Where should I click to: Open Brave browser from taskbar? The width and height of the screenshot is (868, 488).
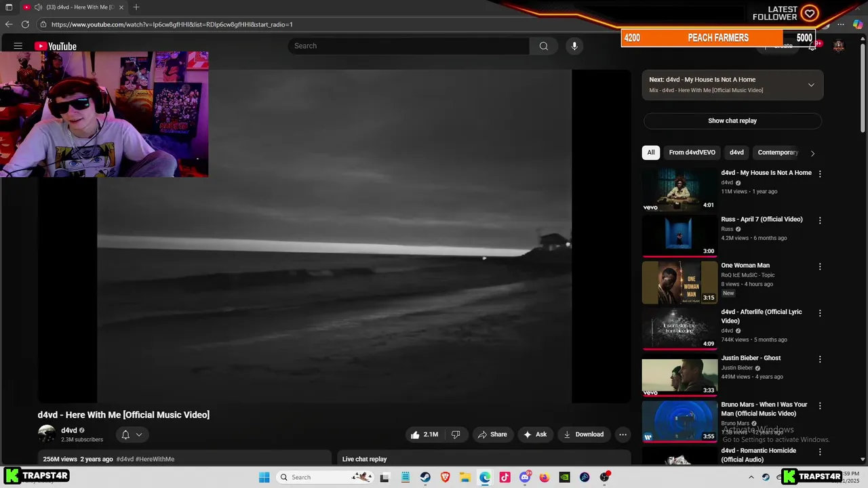[x=446, y=477]
